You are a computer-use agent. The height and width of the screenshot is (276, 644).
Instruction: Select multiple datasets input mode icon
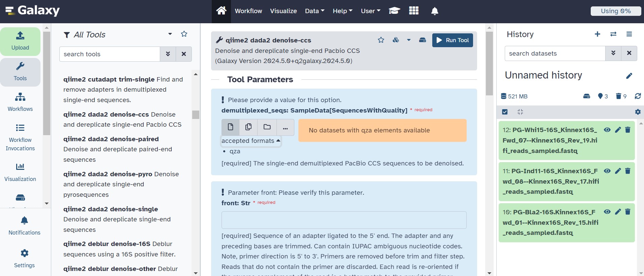(248, 127)
